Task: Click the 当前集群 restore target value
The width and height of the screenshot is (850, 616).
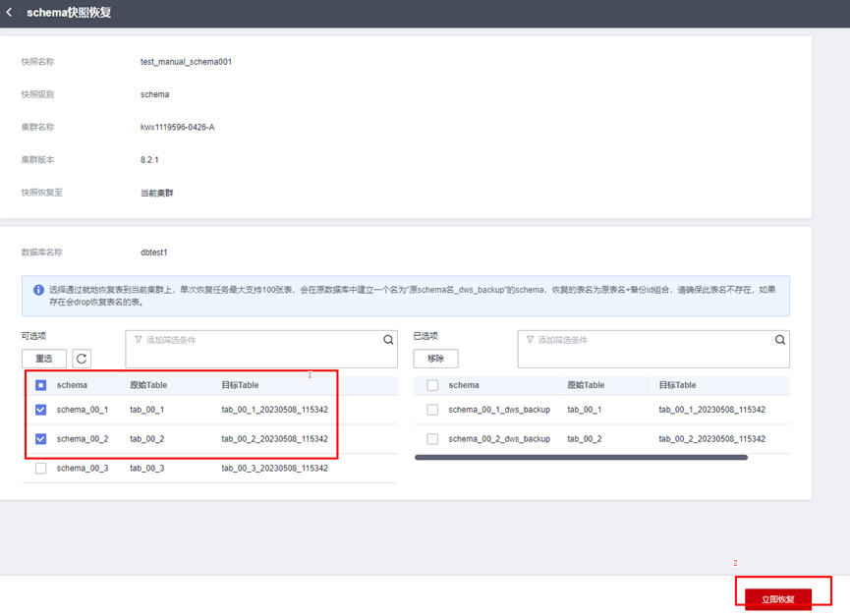Action: pos(156,193)
